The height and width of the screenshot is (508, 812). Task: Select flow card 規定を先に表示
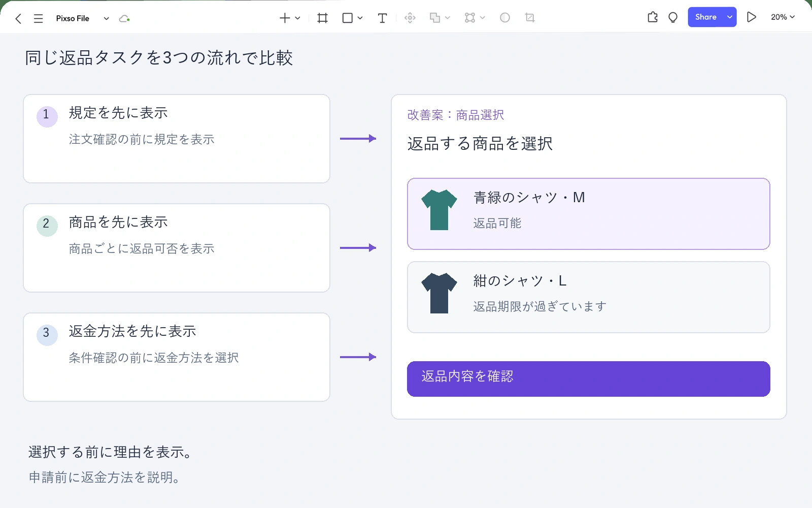(177, 139)
